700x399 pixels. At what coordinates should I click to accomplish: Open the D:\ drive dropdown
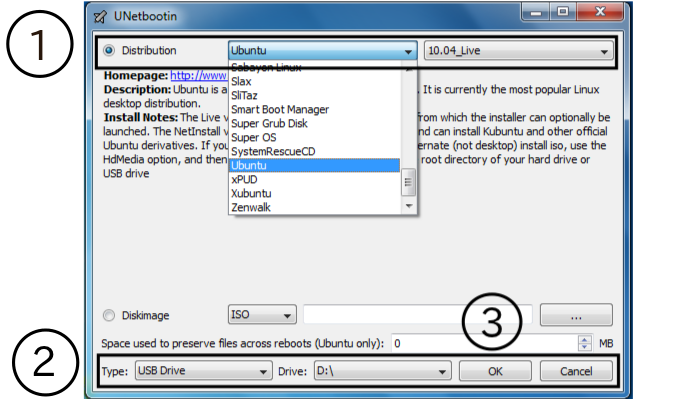click(383, 371)
